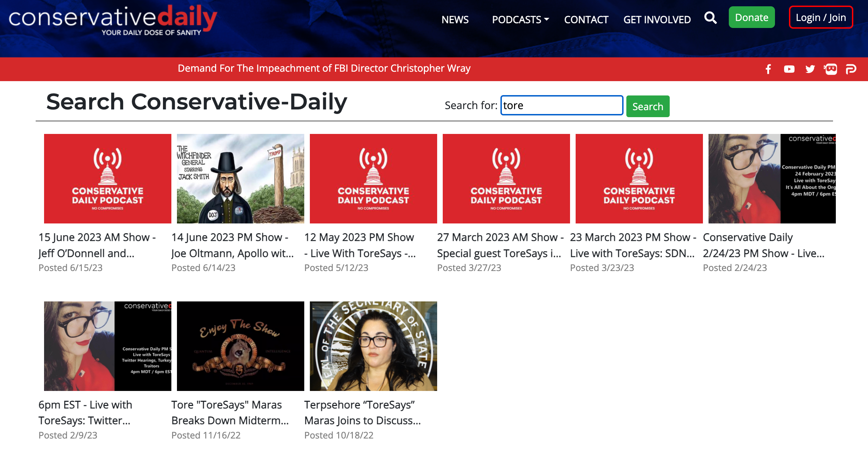Screen dimensions: 868x449
Task: Open the 'Enjoy The Show' lion thumbnail
Action: [240, 346]
